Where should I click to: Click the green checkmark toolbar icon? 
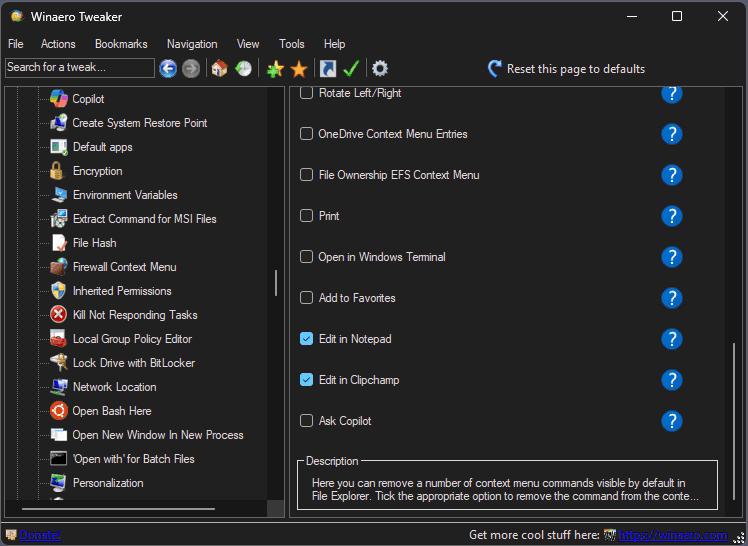[351, 69]
